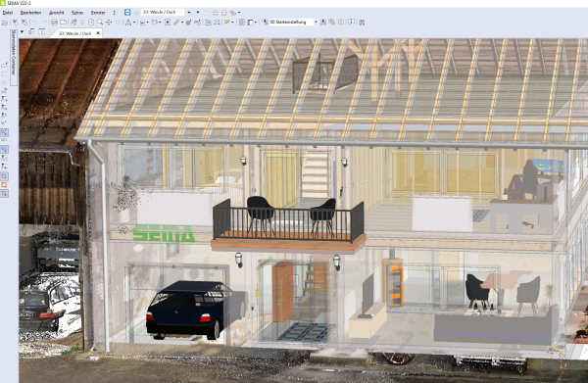
Task: Toggle the orange square sidebar icon
Action: (x=4, y=185)
